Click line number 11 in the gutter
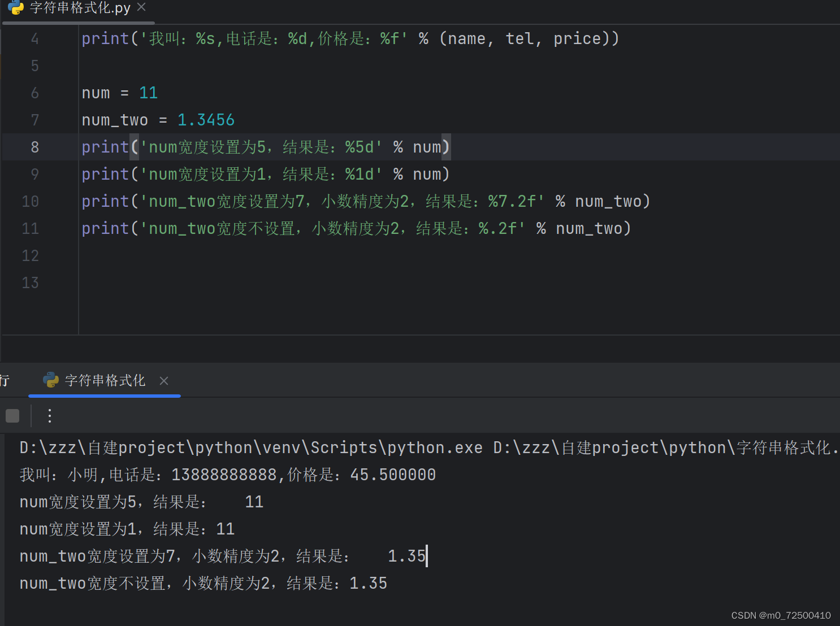Viewport: 840px width, 626px height. (30, 228)
